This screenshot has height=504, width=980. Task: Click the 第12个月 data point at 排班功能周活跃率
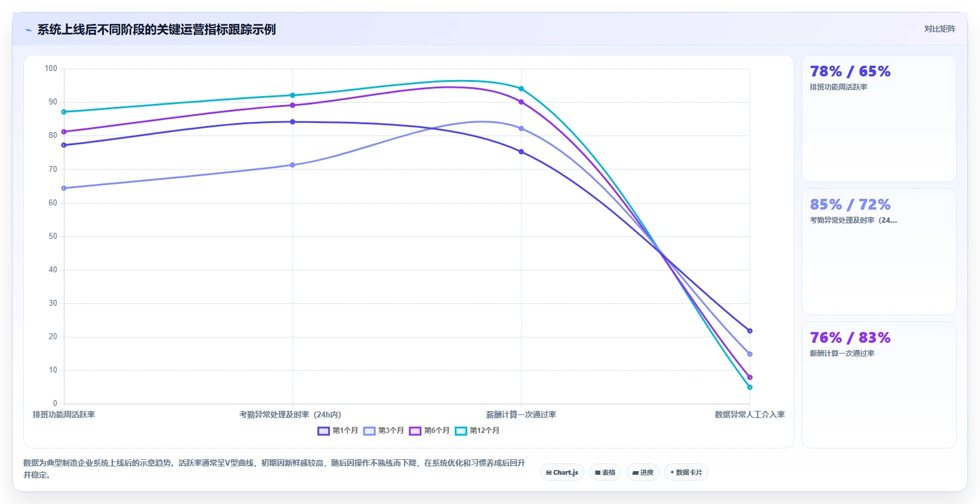point(64,112)
